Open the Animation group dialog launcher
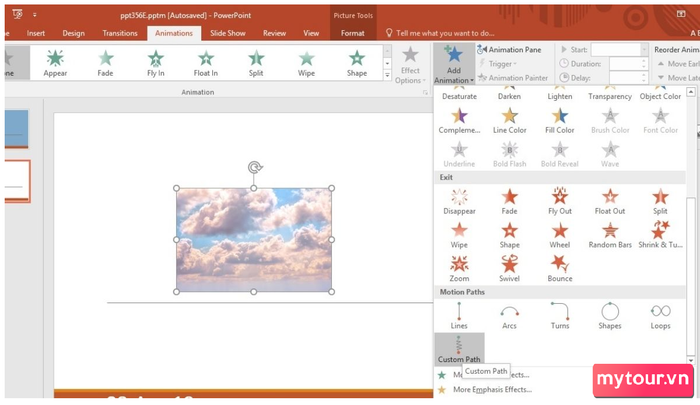 425,92
